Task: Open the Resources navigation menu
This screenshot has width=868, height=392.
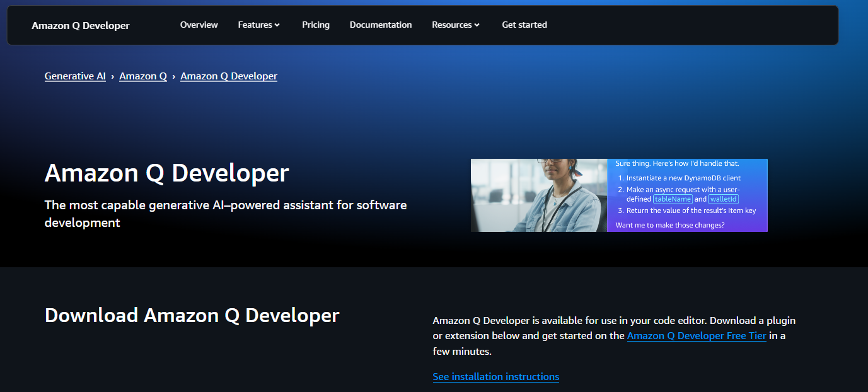Action: pyautogui.click(x=452, y=25)
